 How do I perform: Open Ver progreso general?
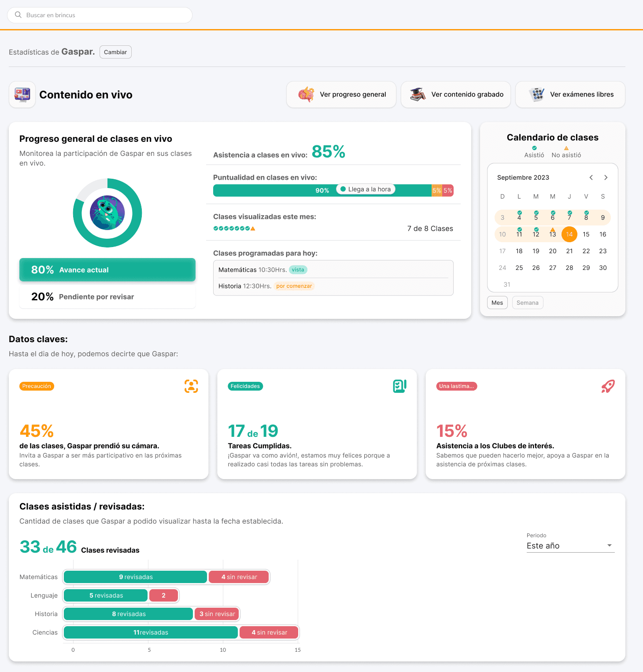tap(341, 94)
